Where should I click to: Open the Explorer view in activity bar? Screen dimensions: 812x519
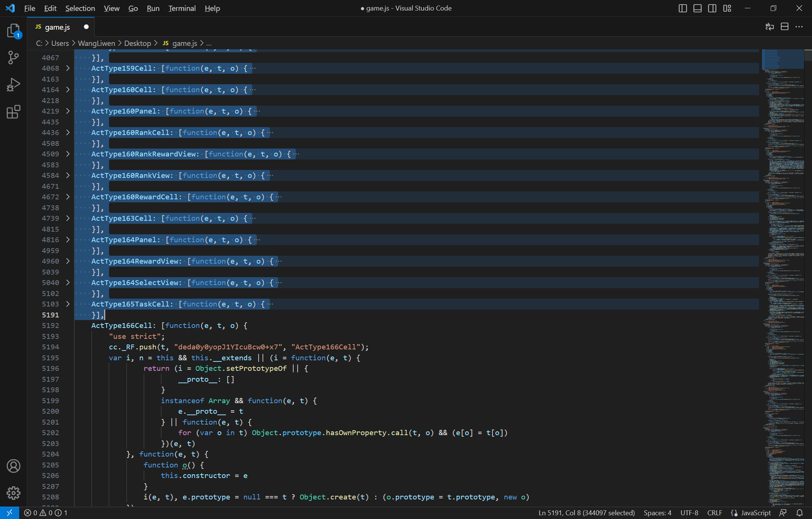pos(13,30)
